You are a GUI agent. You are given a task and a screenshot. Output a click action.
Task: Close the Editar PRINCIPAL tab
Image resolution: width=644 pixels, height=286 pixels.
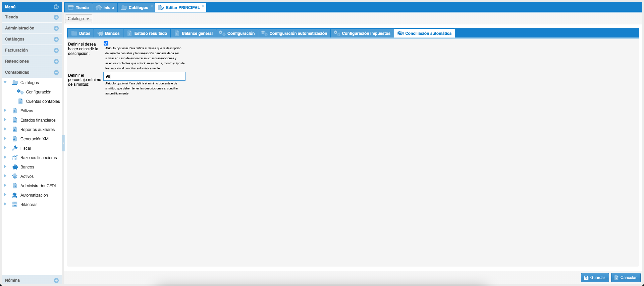[x=203, y=6]
